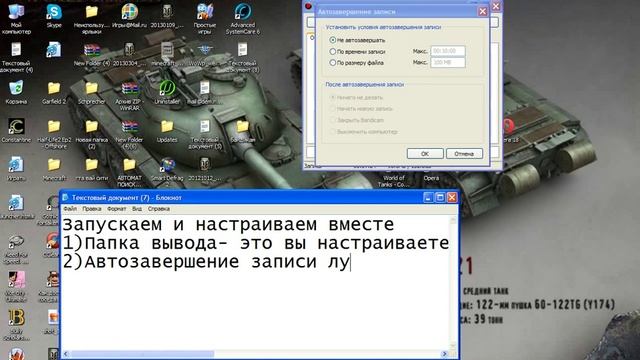Open the Вид menu in Notepad
The image size is (640, 360).
point(137,209)
